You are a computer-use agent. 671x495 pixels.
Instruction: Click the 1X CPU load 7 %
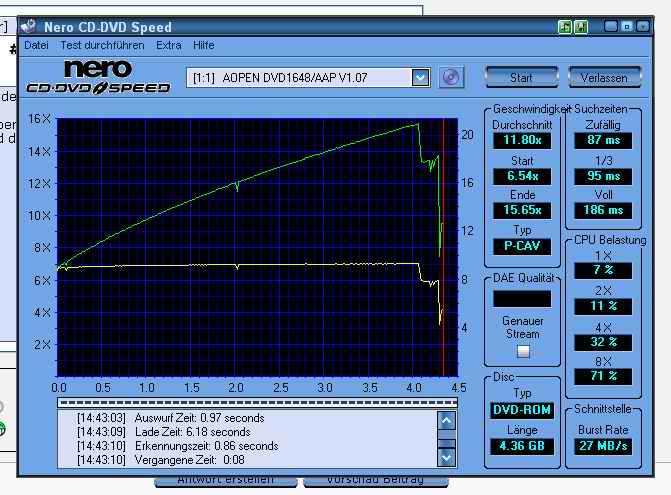603,270
